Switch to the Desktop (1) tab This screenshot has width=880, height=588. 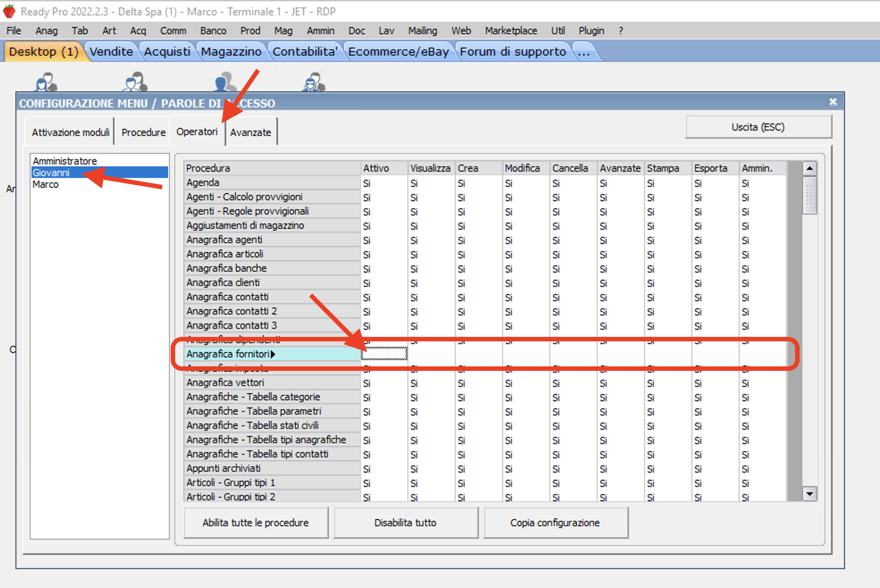coord(44,51)
